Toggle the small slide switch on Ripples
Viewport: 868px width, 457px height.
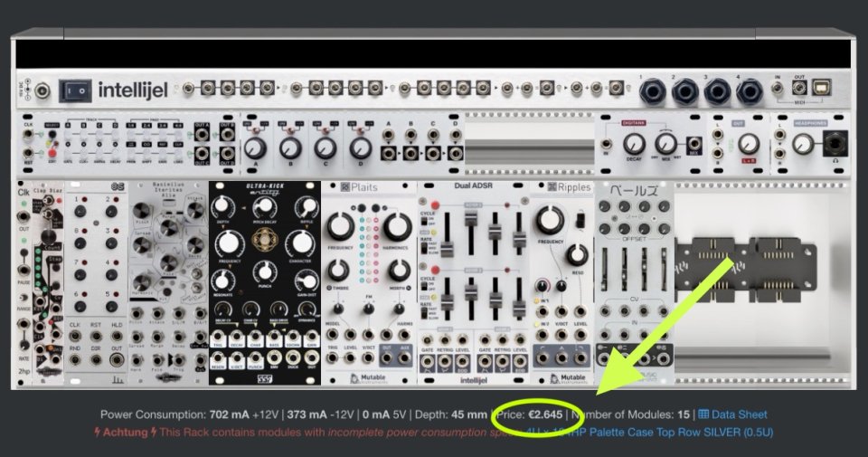(580, 221)
